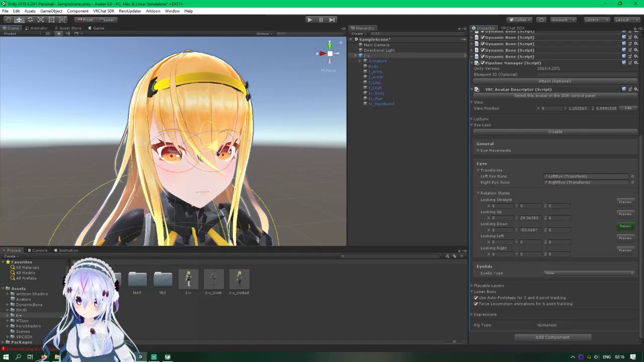Select the combined Transform tool
This screenshot has height=362, width=644.
(62, 20)
